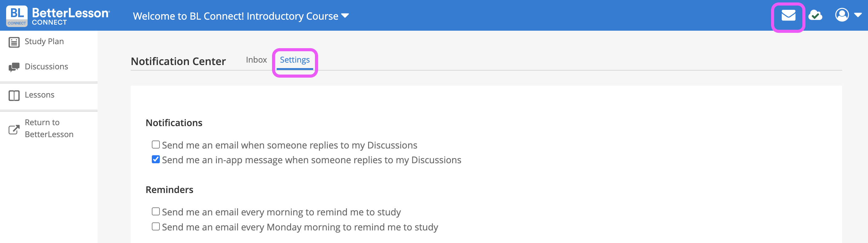Open course switcher via Welcome to BL Connect title
This screenshot has width=868, height=243.
[236, 16]
